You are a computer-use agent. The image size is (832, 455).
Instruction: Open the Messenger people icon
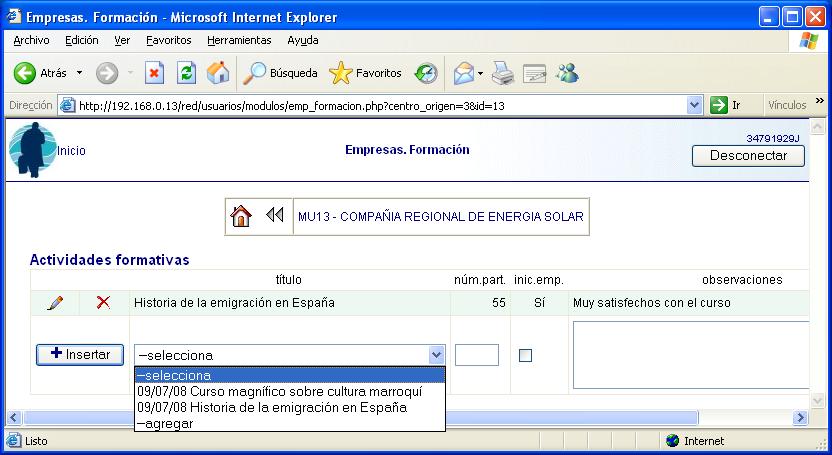(x=567, y=73)
